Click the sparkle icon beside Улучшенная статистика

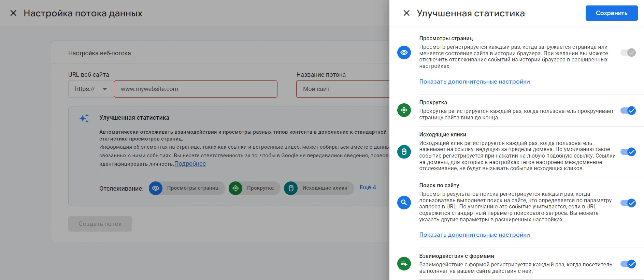pyautogui.click(x=84, y=118)
